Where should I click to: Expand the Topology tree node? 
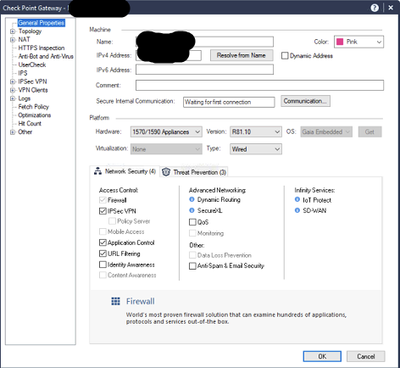click(x=13, y=31)
